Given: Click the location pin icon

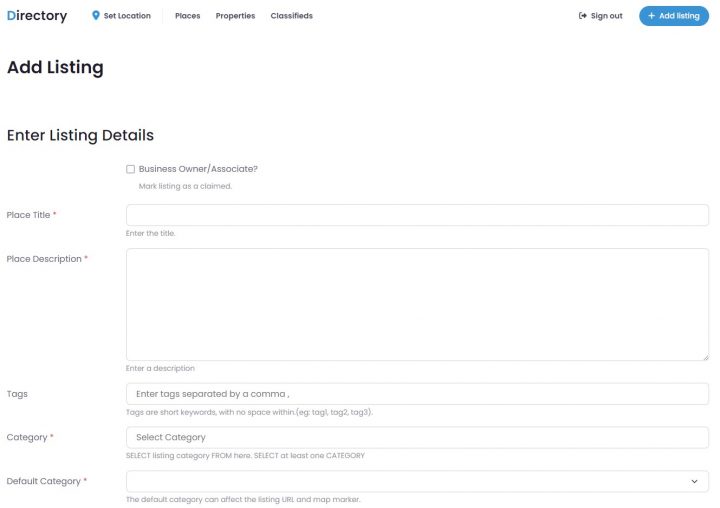Looking at the screenshot, I should coord(96,16).
